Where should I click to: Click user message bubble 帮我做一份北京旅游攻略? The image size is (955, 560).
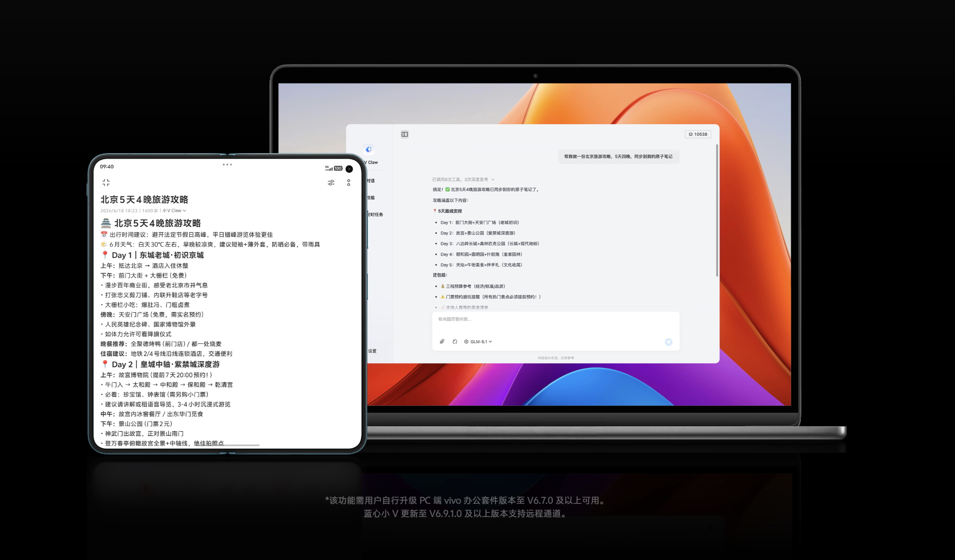(x=618, y=157)
